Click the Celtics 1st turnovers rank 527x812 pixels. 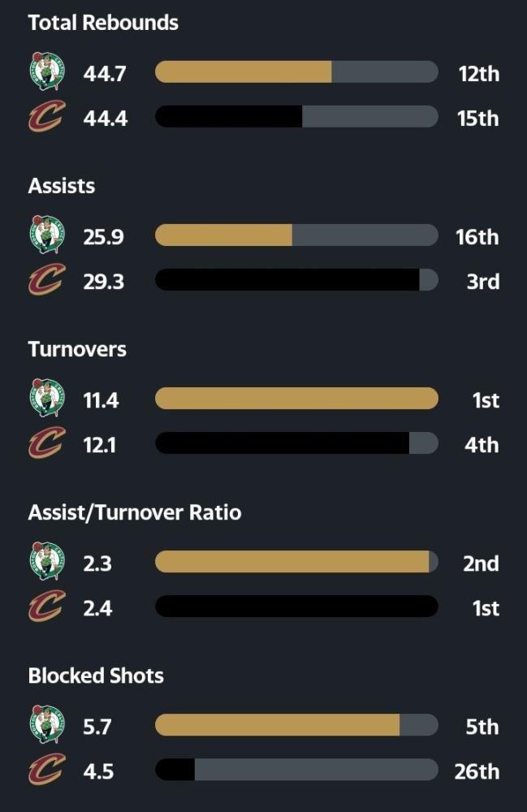coord(486,400)
